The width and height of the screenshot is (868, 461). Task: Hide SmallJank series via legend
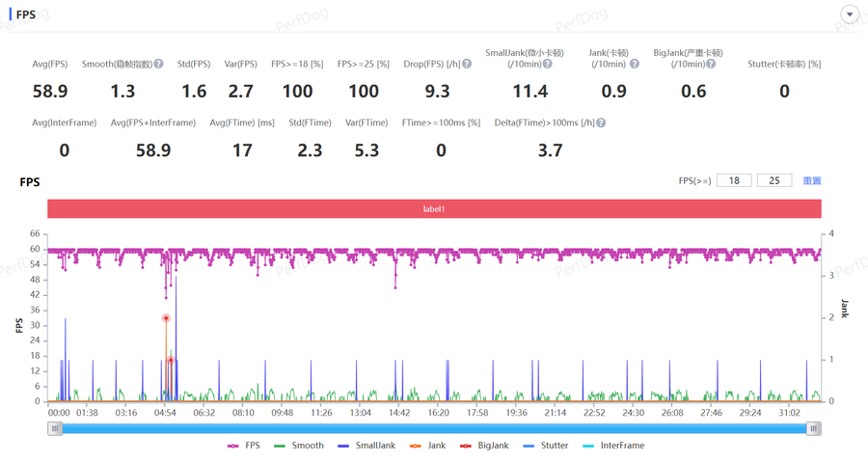click(366, 446)
